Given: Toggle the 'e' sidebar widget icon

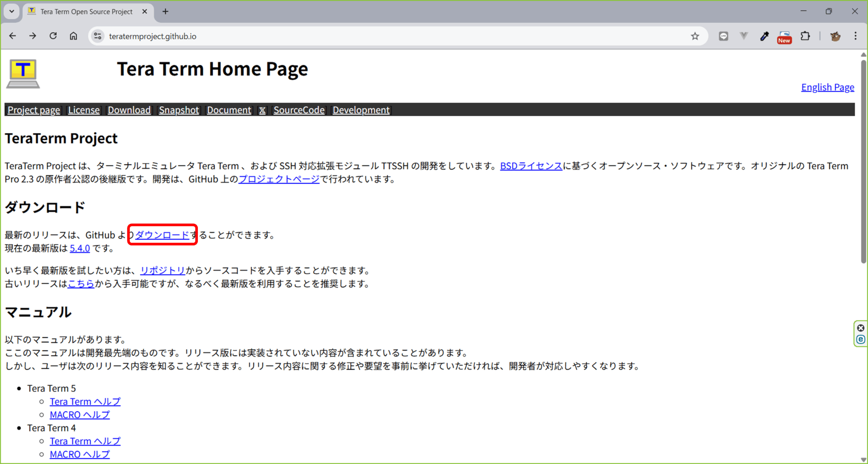Looking at the screenshot, I should click(860, 339).
